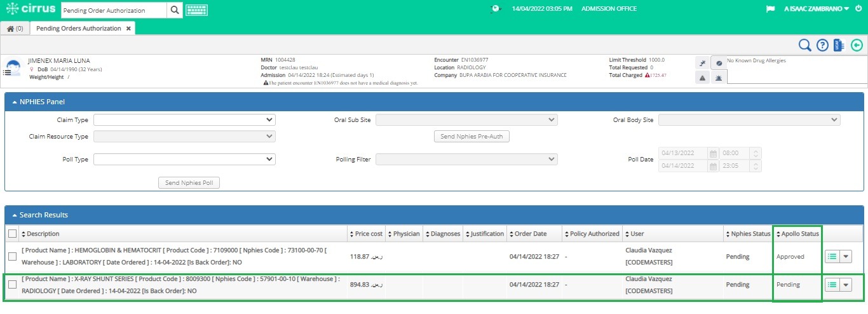This screenshot has width=868, height=314.
Task: Expand action dropdown arrow for Hemoglobin row
Action: (x=846, y=256)
